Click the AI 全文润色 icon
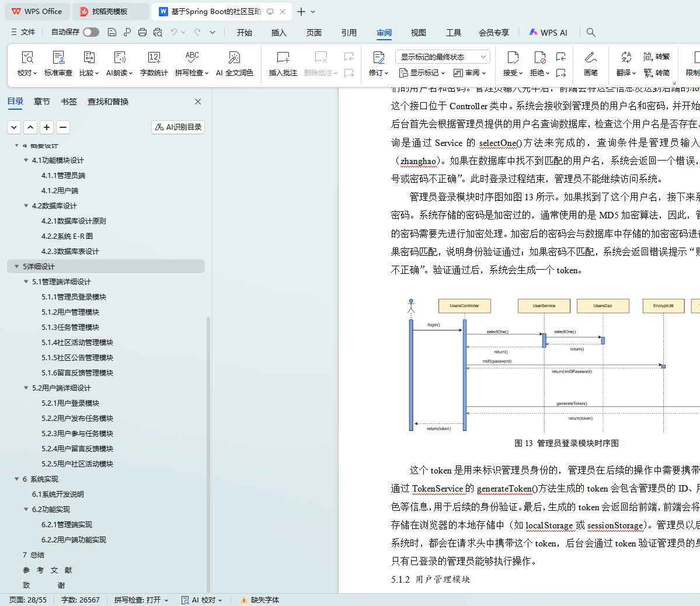The width and height of the screenshot is (700, 606). 234,58
